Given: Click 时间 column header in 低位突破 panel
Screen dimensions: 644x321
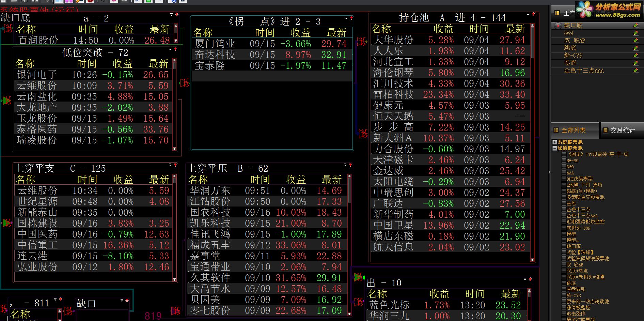Looking at the screenshot, I should tap(87, 64).
